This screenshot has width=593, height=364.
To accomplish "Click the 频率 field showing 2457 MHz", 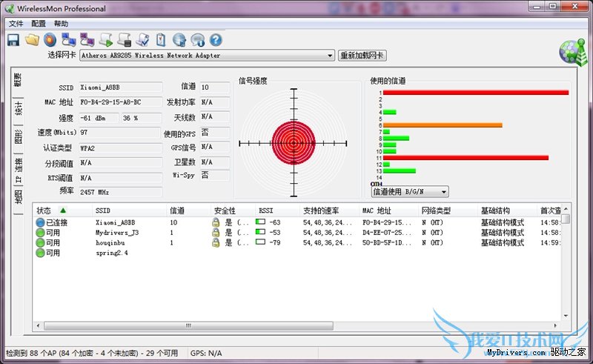I will 120,192.
